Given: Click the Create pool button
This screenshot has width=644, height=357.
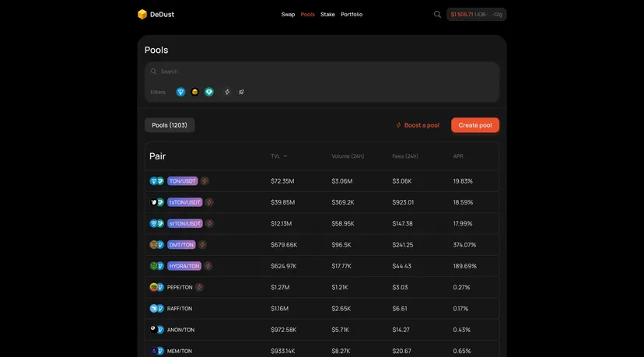Looking at the screenshot, I should coord(475,125).
